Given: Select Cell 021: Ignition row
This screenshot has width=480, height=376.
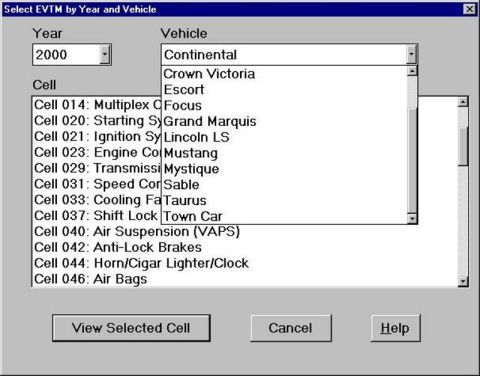Looking at the screenshot, I should pos(97,136).
